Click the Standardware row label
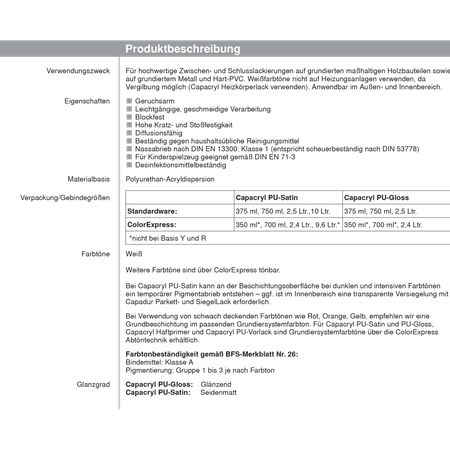The image size is (450, 450). coord(152,211)
